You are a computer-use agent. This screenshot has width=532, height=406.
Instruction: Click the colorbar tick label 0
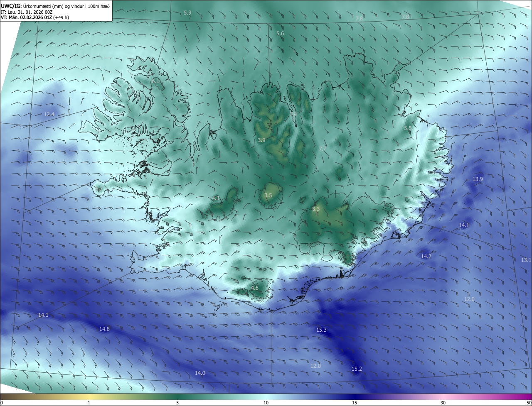pyautogui.click(x=2, y=403)
